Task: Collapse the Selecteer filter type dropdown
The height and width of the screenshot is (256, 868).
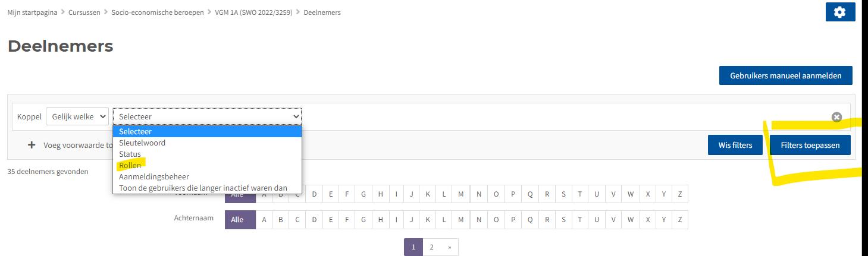Action: click(207, 116)
